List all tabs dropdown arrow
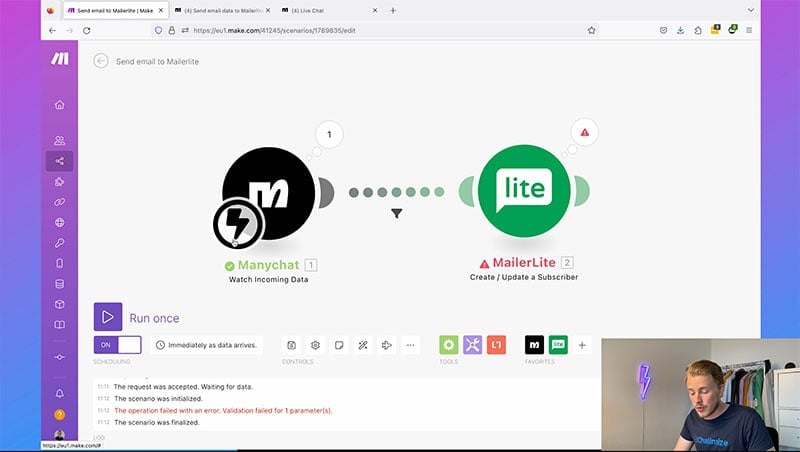 pos(751,10)
